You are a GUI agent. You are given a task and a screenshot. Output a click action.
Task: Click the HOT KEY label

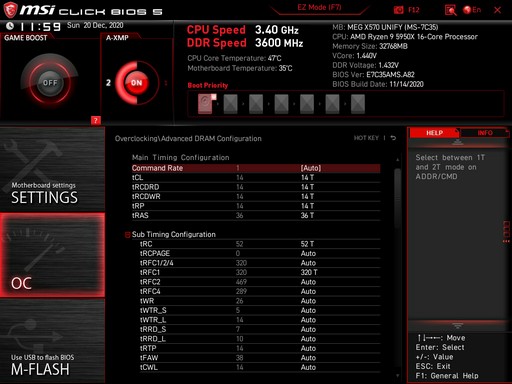point(366,138)
